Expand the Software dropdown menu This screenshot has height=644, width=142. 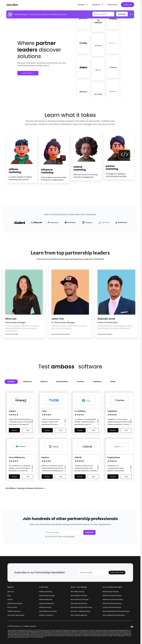click(83, 5)
